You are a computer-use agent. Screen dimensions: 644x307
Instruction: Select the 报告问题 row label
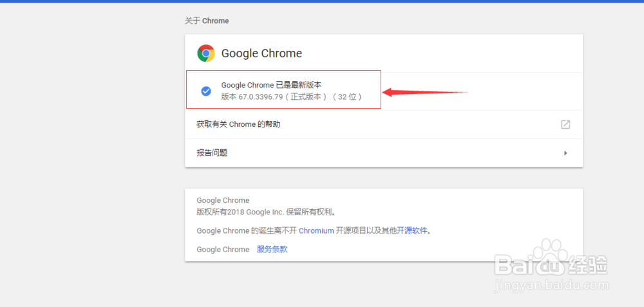point(212,153)
